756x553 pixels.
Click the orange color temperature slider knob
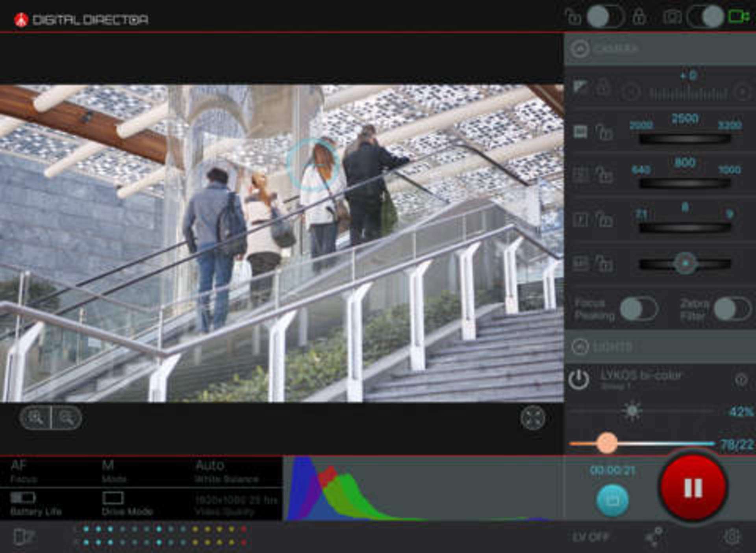point(607,443)
